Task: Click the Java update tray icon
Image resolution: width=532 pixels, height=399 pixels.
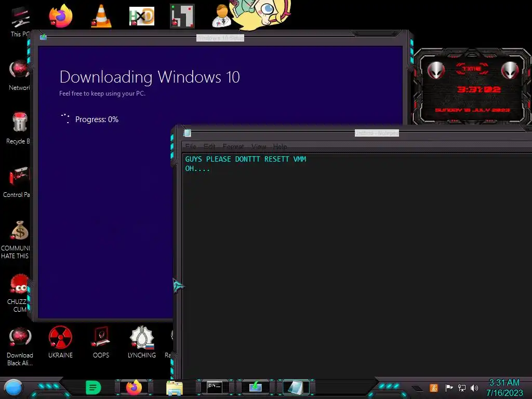Action: pyautogui.click(x=434, y=388)
